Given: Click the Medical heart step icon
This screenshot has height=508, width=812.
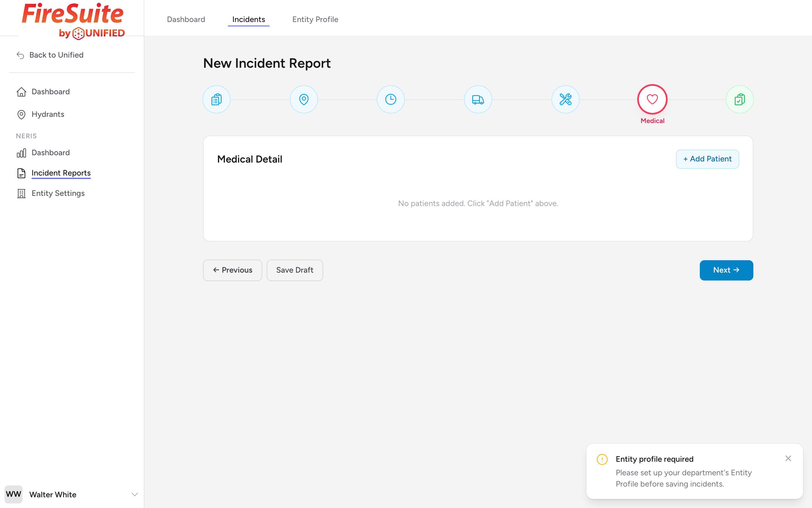Looking at the screenshot, I should pyautogui.click(x=652, y=99).
